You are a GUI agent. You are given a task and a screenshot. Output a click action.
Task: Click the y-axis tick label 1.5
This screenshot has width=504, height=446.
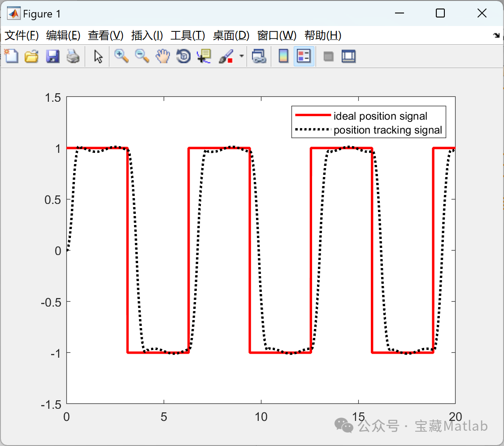coord(53,98)
